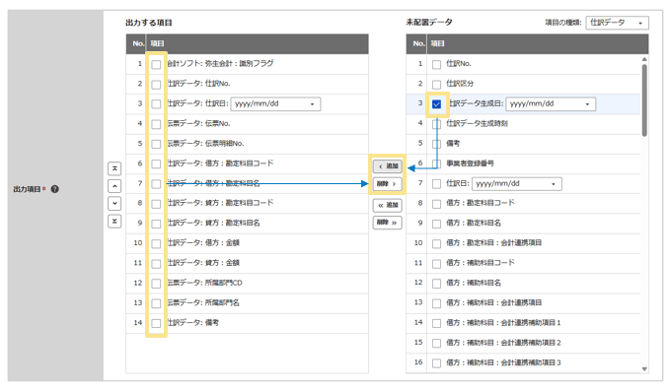This screenshot has width=670, height=390.
Task: Open the 項目の種類 dropdown showing 仕訳データ
Action: pyautogui.click(x=617, y=23)
